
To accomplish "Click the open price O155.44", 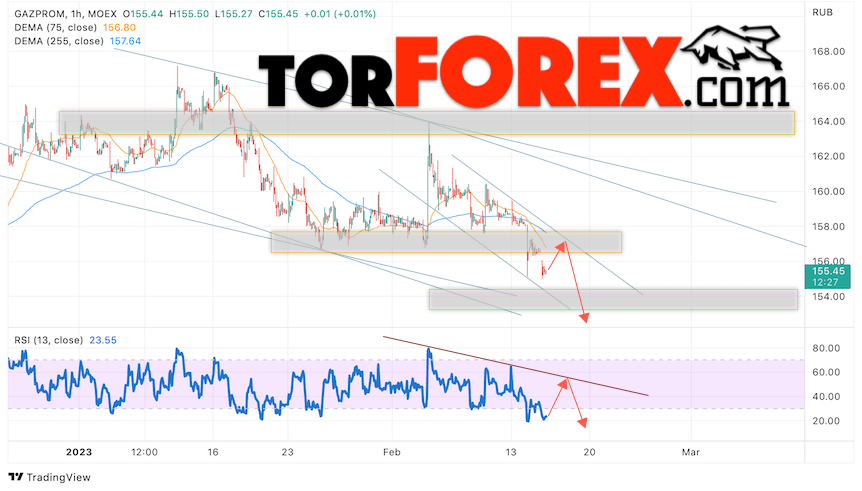I will click(142, 14).
